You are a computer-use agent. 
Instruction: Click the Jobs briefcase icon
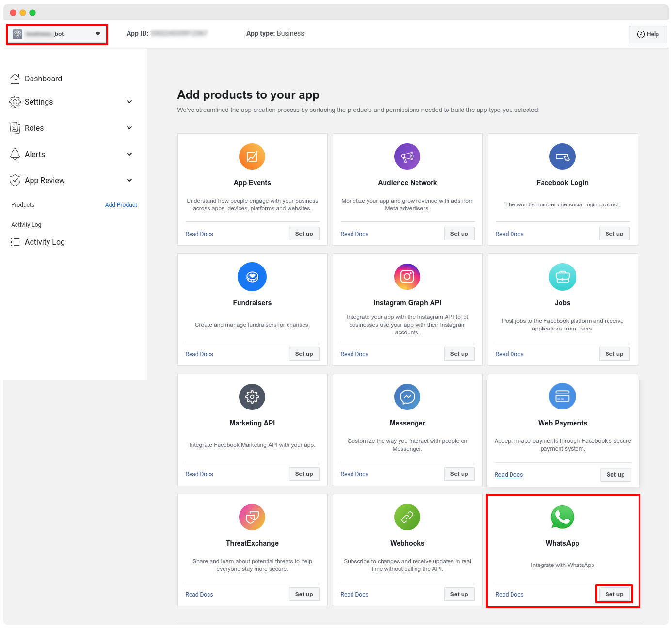pyautogui.click(x=562, y=277)
